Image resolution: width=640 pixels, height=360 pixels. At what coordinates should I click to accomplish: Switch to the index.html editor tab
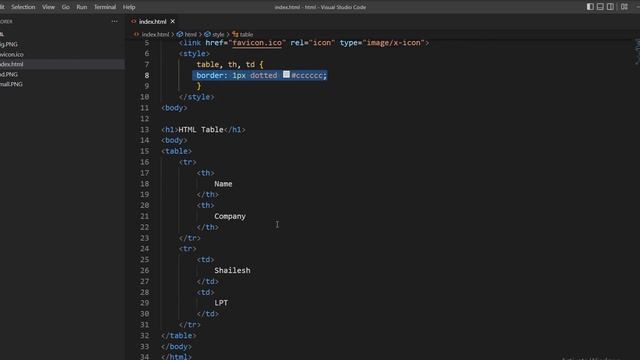coord(153,21)
